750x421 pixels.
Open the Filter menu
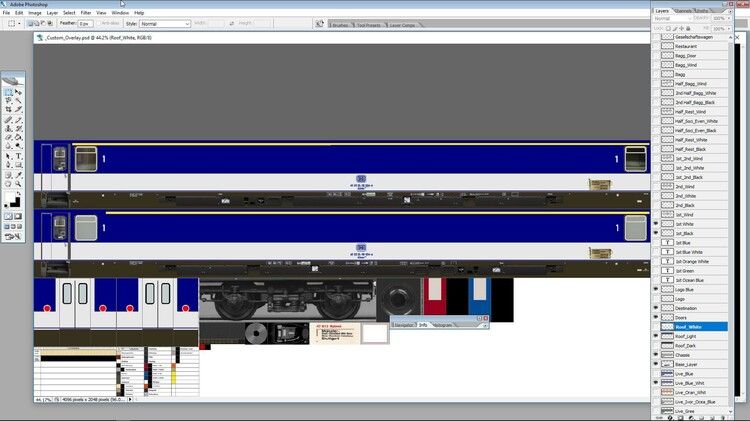pos(86,13)
